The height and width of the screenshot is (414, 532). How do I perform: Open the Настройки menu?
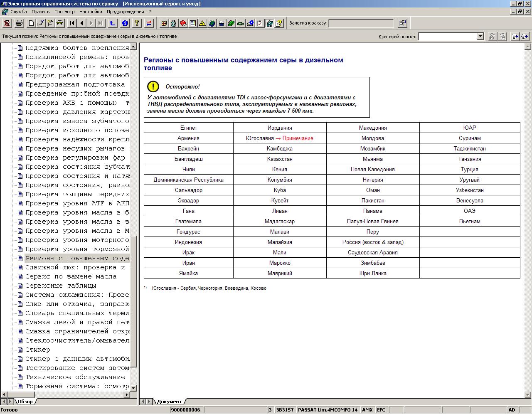click(x=91, y=12)
